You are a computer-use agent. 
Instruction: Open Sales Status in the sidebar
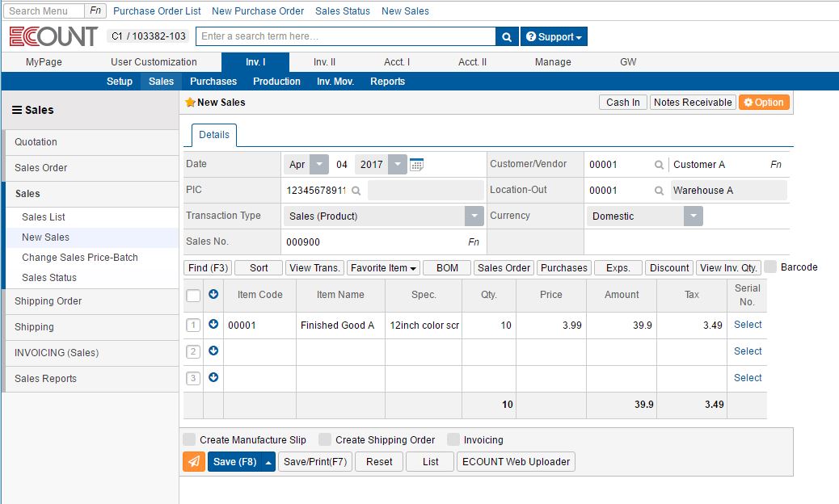[49, 277]
